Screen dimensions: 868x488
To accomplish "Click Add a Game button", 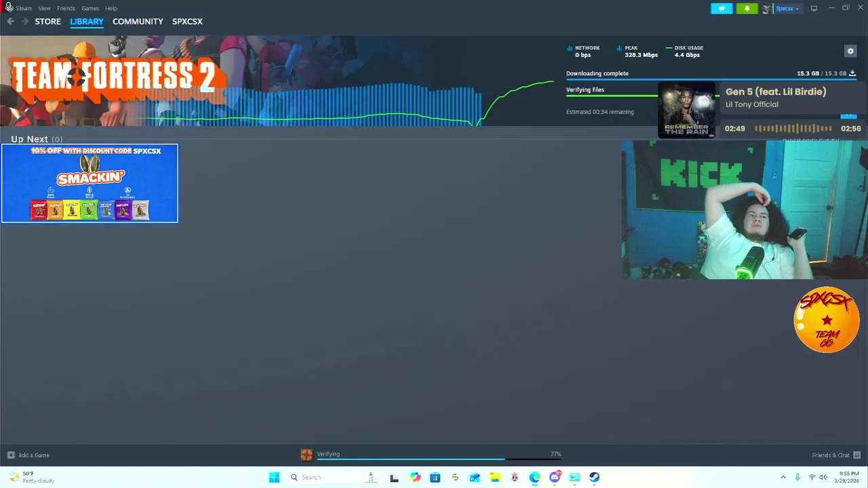I will coord(28,455).
